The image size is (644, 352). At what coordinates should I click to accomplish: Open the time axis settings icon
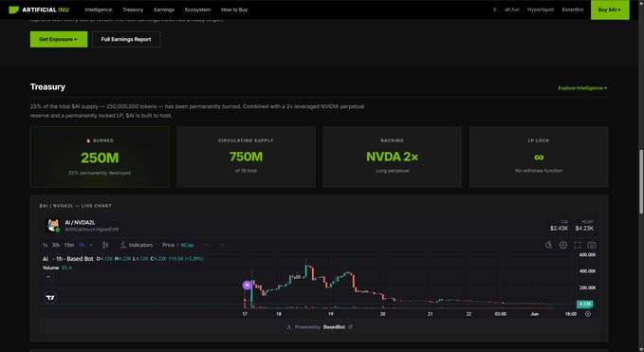tap(588, 314)
